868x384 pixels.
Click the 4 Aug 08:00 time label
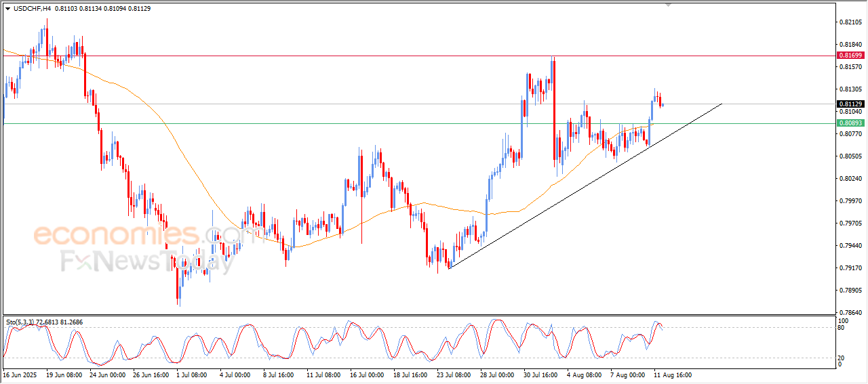coord(583,375)
